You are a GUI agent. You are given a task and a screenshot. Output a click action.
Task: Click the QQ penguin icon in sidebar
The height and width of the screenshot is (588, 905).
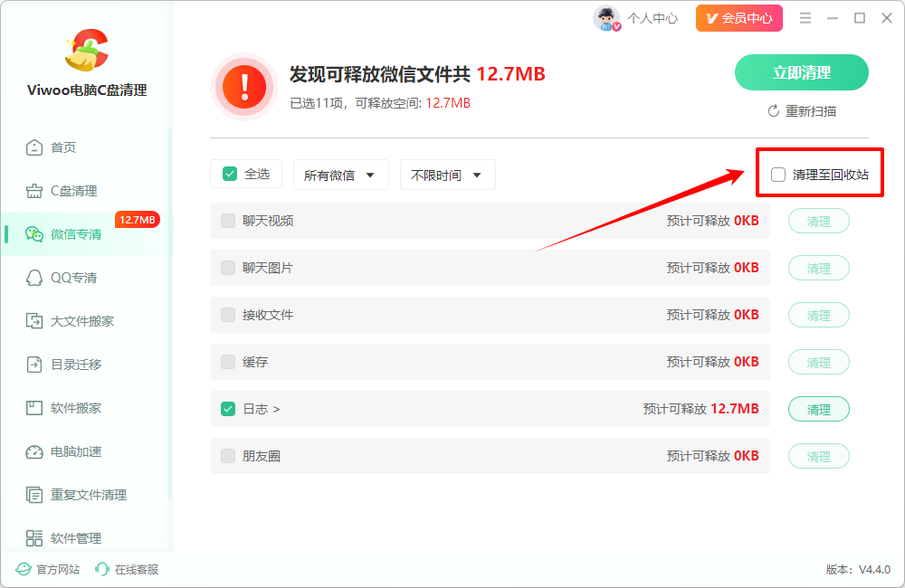[34, 278]
